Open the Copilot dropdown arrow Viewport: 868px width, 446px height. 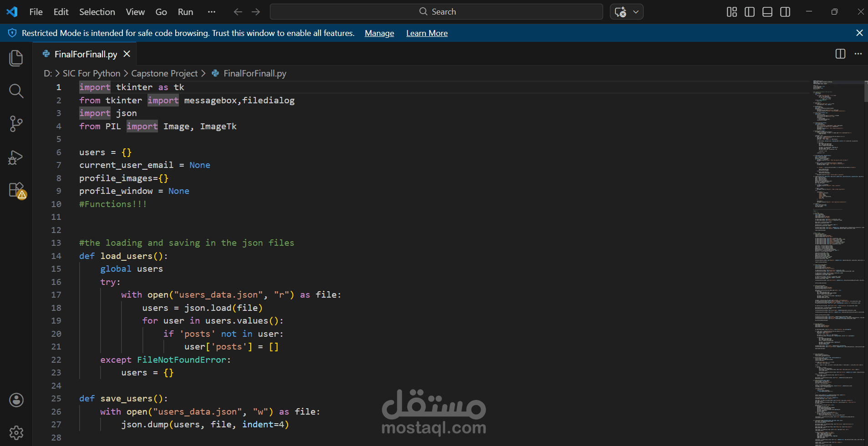636,12
